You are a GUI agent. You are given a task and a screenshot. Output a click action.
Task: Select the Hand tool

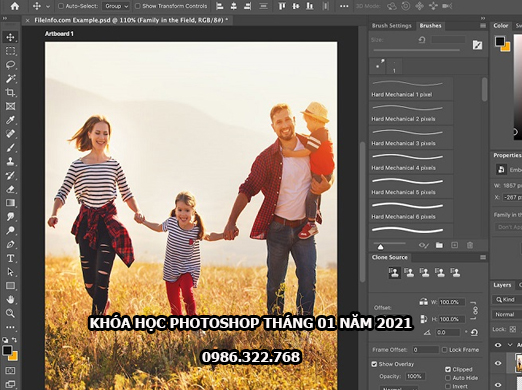coord(10,299)
